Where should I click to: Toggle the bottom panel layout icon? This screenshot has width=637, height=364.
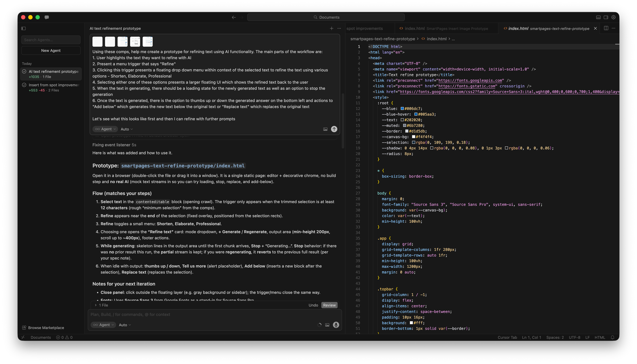click(598, 17)
